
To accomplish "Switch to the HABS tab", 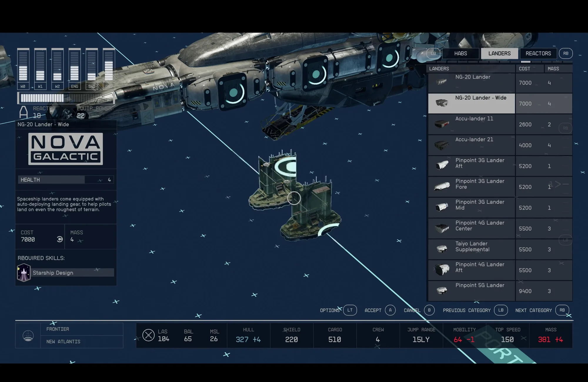I will (x=460, y=54).
